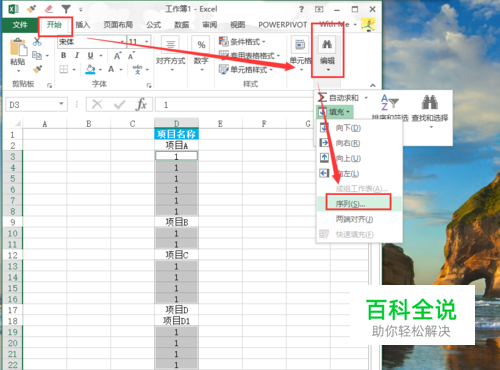The width and height of the screenshot is (500, 370).
Task: Choose 向右(R) fill right
Action: tap(359, 143)
